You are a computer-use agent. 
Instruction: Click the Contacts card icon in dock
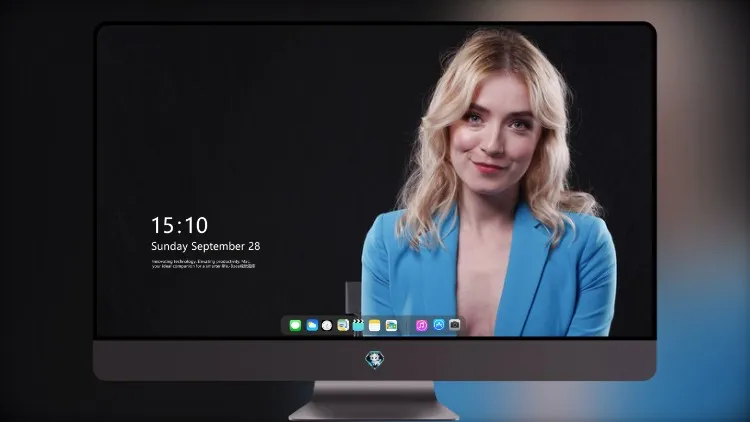pos(343,326)
